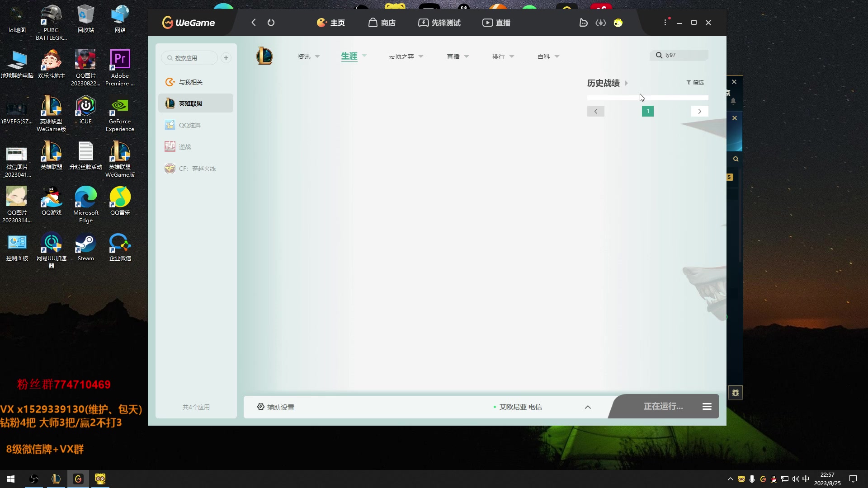Screen dimensions: 868x488
Task: Click the League of Legends logo icon
Action: click(264, 56)
